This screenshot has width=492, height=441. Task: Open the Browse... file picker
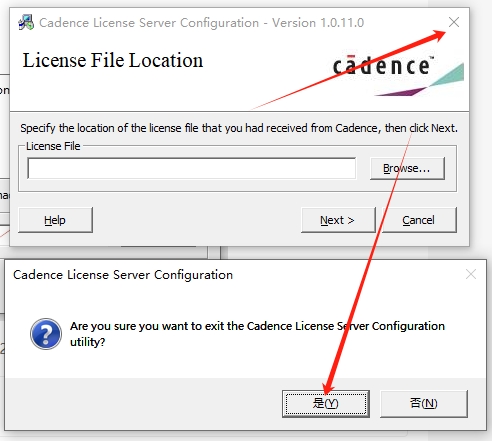[407, 168]
